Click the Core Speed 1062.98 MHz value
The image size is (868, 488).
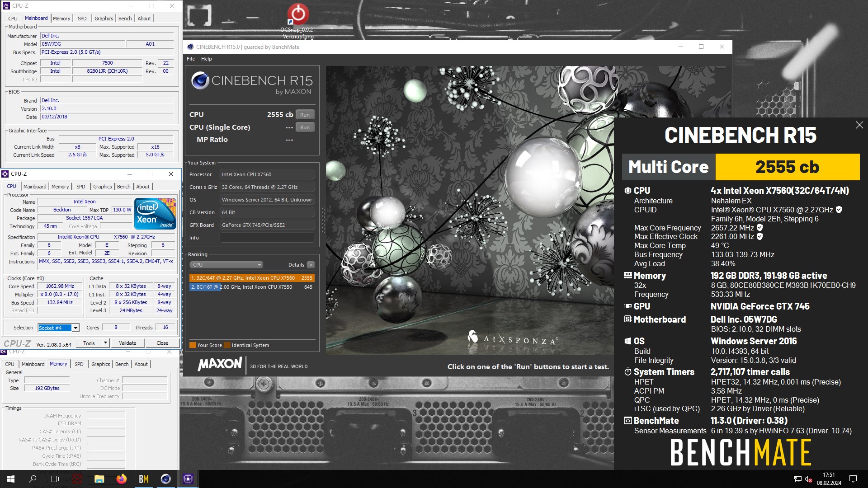[60, 286]
